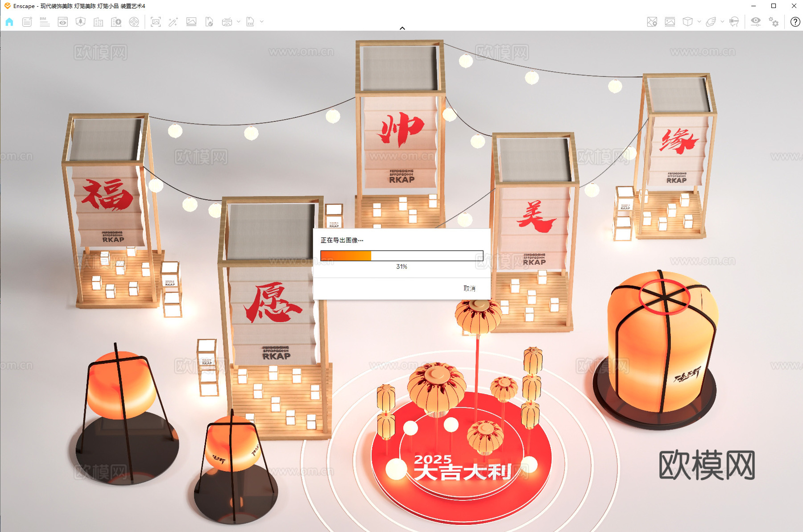Open the building with lightning bolt icon
803x532 pixels.
pos(116,21)
